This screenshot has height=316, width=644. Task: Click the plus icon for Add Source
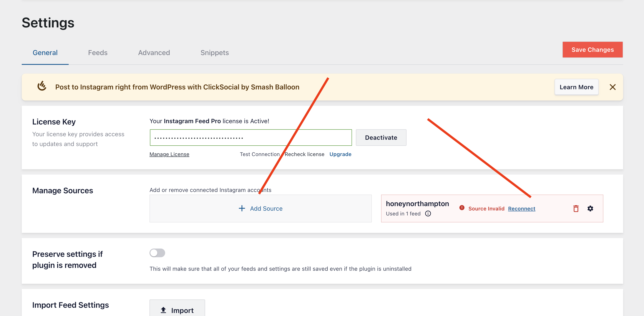coord(242,208)
